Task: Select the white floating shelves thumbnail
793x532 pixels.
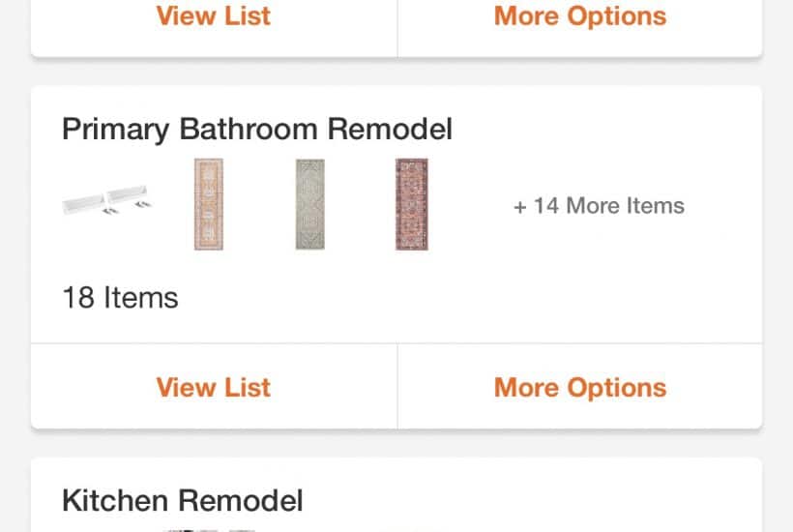Action: [107, 201]
